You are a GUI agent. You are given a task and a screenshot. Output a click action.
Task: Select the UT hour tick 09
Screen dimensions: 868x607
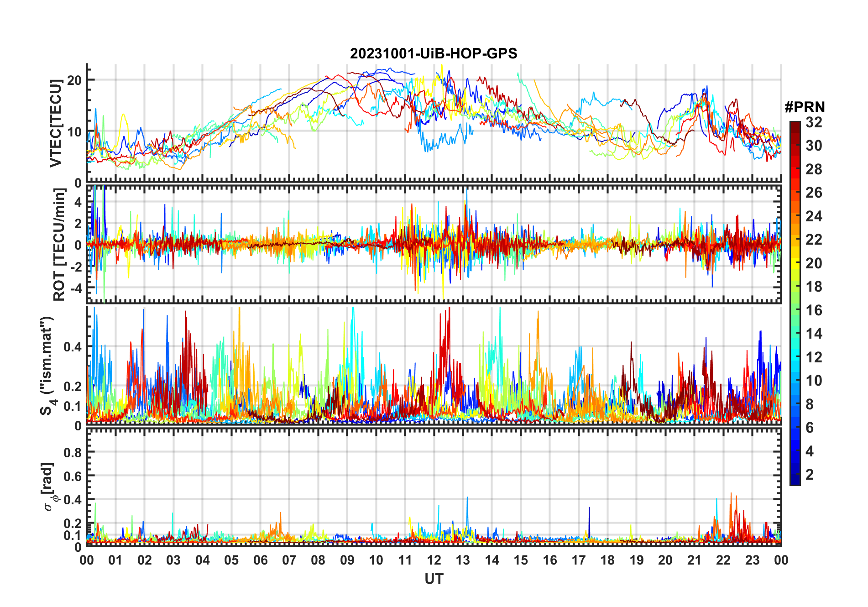click(347, 560)
